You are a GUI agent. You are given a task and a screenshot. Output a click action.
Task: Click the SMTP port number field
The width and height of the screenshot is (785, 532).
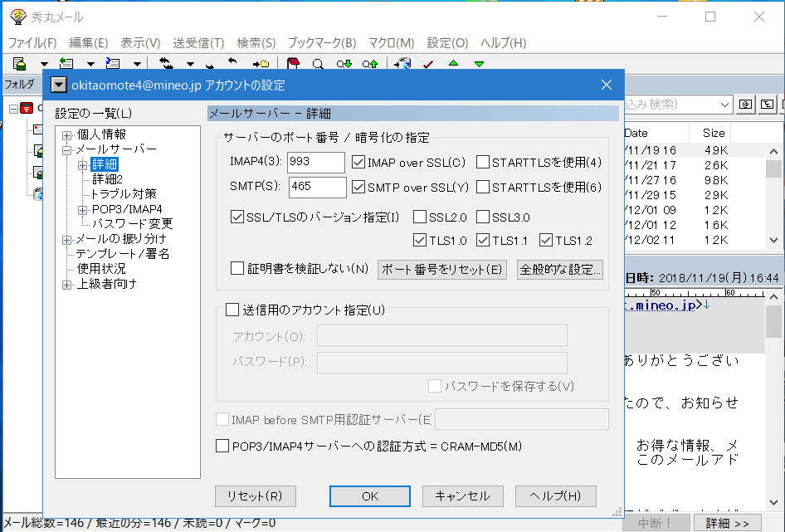pos(317,187)
